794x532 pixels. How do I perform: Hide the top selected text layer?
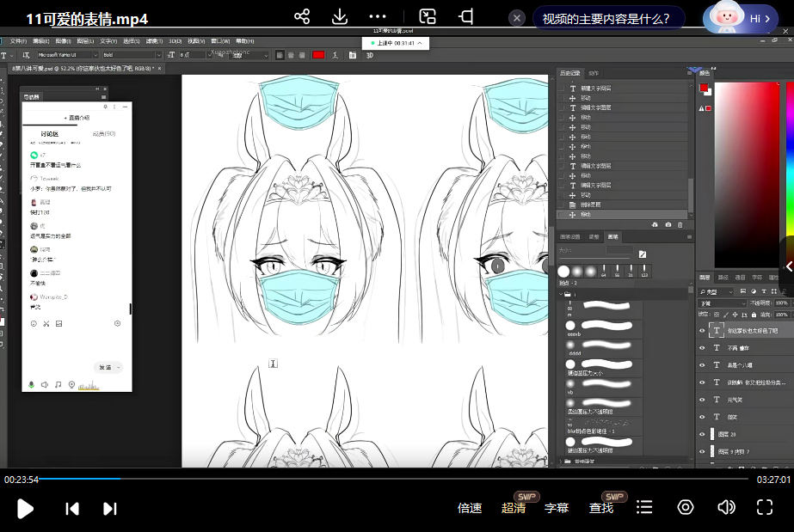(702, 331)
